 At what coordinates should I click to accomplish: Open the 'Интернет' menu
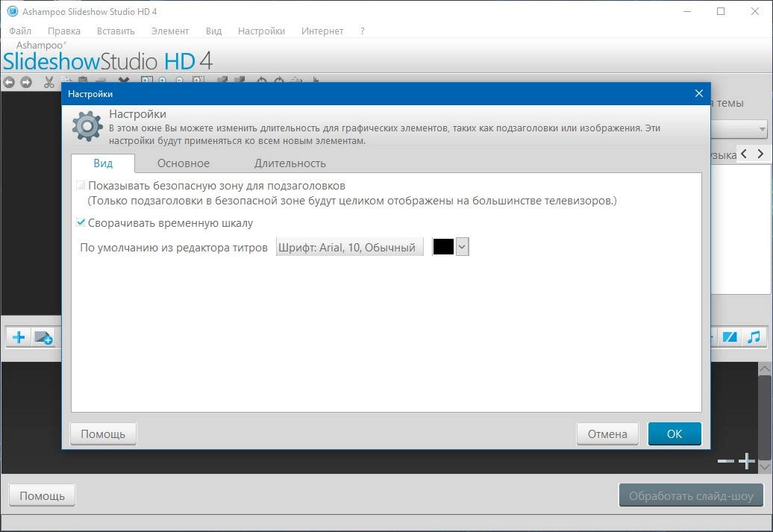coord(322,31)
